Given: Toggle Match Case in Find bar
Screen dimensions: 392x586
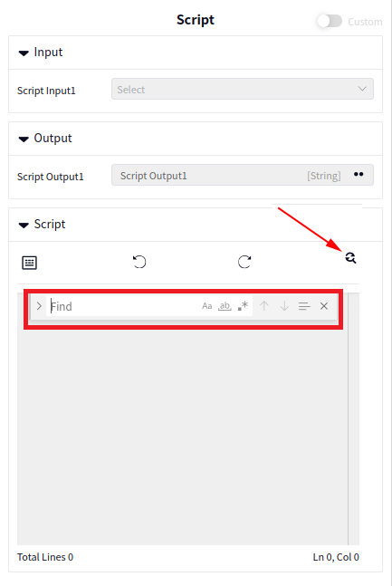Looking at the screenshot, I should [x=207, y=306].
